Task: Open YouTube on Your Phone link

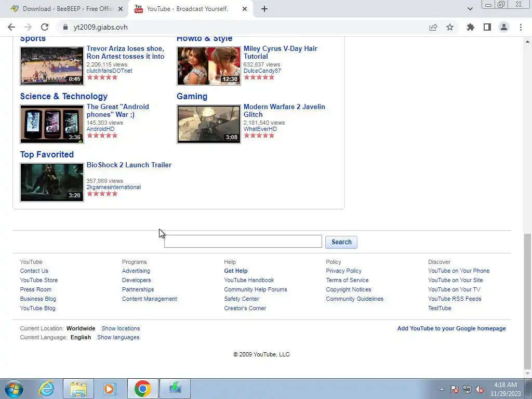Action: [459, 271]
